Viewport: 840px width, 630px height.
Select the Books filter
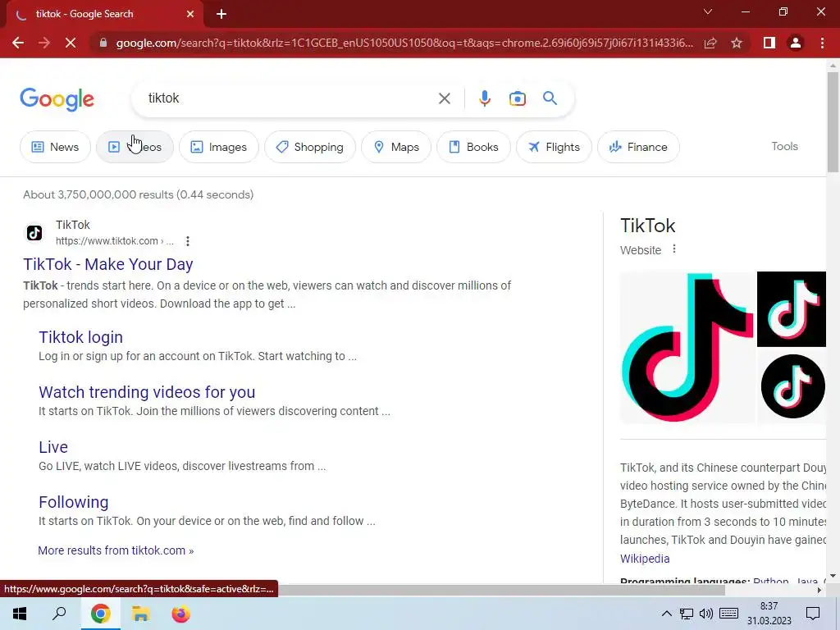coord(473,147)
